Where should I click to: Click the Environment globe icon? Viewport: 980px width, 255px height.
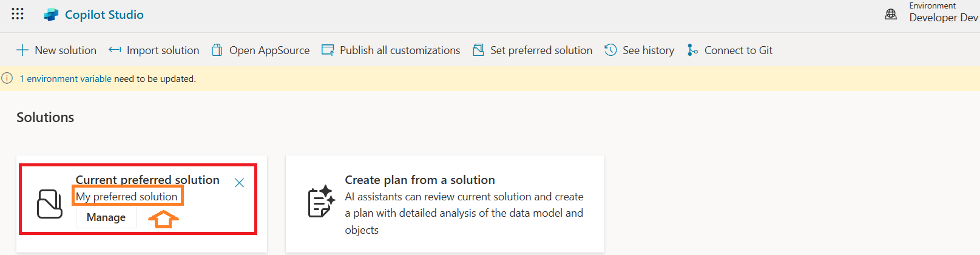[x=891, y=14]
